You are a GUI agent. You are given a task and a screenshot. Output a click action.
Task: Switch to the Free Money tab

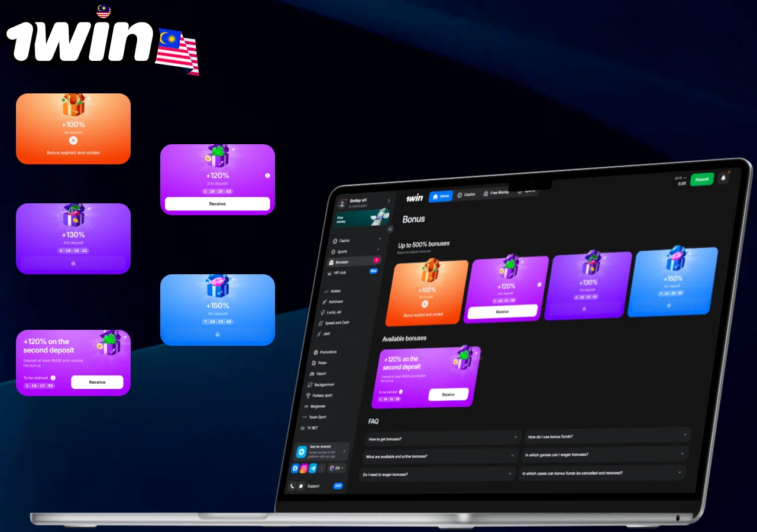[x=497, y=192]
